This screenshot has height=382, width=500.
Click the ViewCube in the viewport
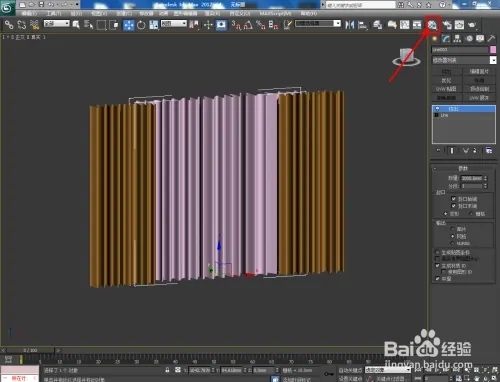tap(406, 57)
